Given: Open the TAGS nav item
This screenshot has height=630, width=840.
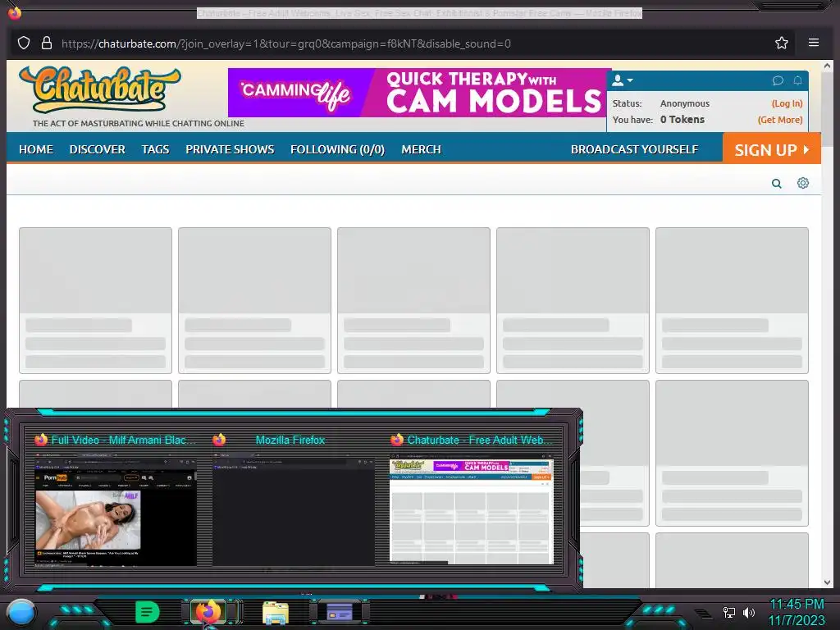Looking at the screenshot, I should pos(155,149).
